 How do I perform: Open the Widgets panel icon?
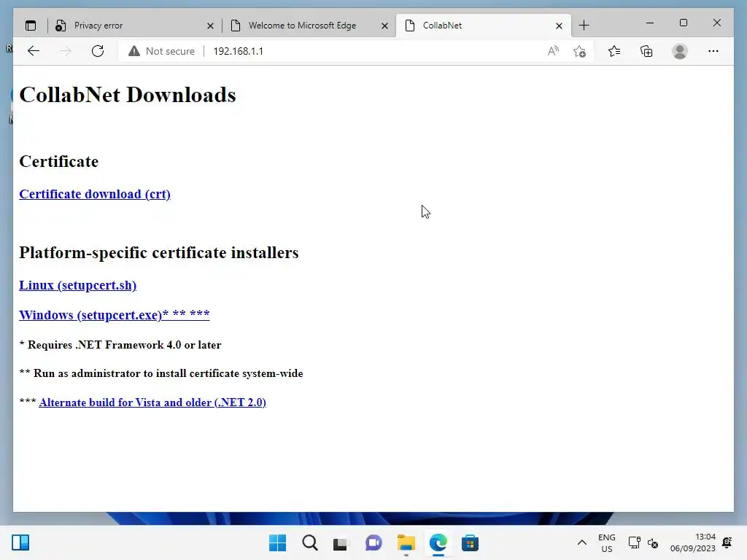pyautogui.click(x=20, y=542)
